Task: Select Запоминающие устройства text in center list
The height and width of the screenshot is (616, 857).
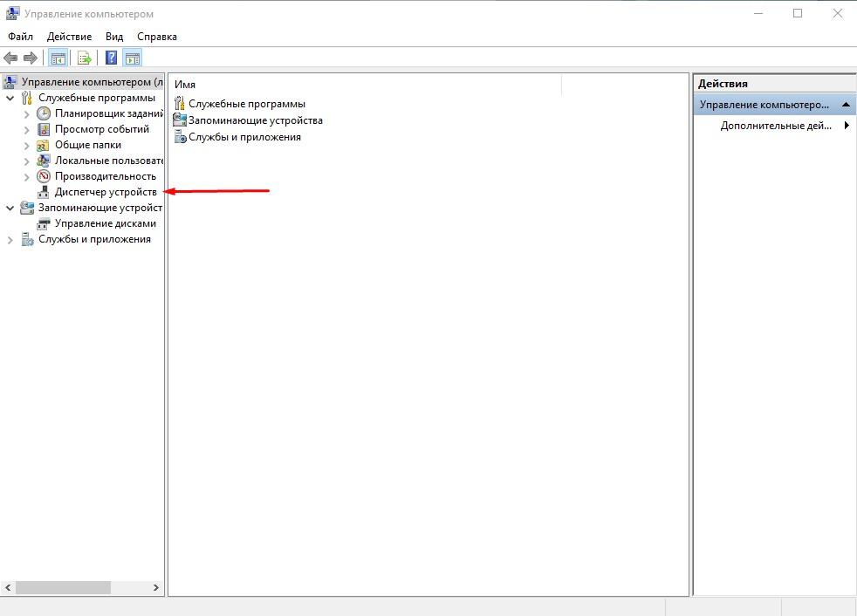Action: click(x=255, y=120)
